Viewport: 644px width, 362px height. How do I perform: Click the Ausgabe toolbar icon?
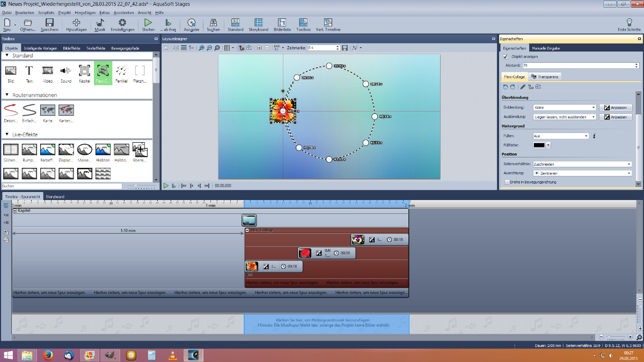191,23
